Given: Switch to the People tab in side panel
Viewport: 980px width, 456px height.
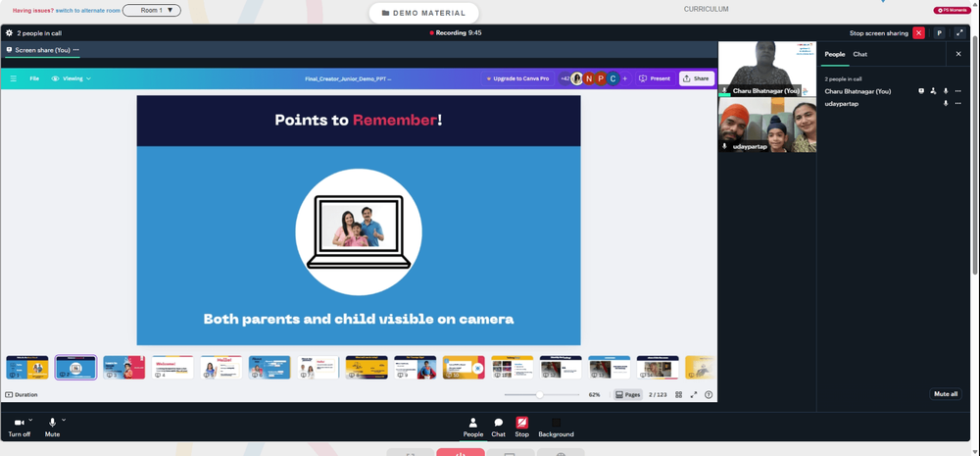Looking at the screenshot, I should (834, 54).
